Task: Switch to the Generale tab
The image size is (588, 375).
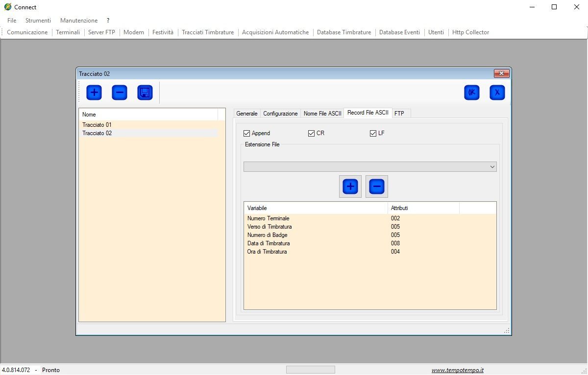Action: [x=247, y=114]
